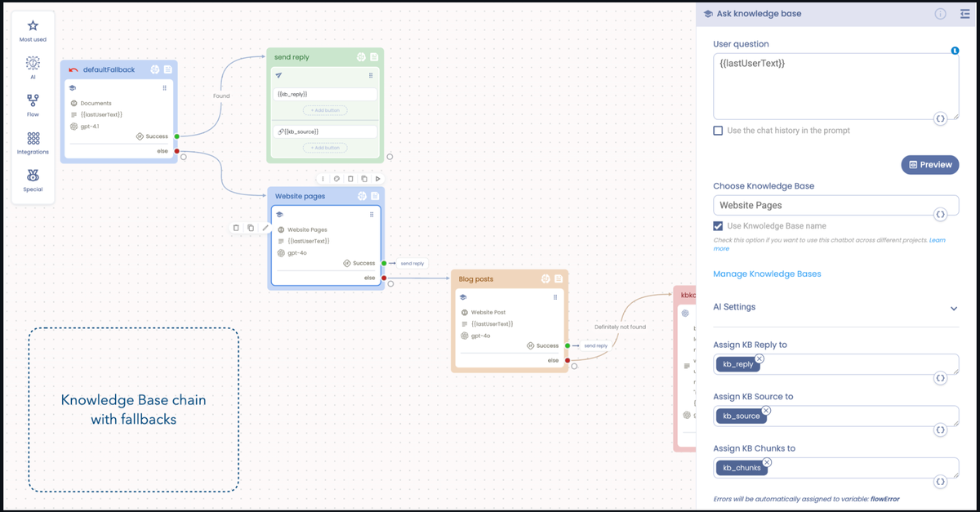Viewport: 980px width, 512px height.
Task: Click the Found connection label
Action: pos(221,96)
